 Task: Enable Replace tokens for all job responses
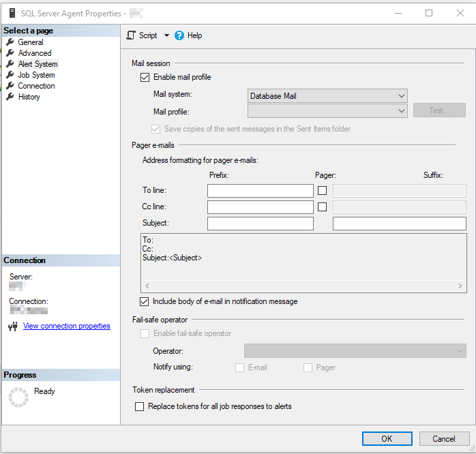tap(139, 407)
